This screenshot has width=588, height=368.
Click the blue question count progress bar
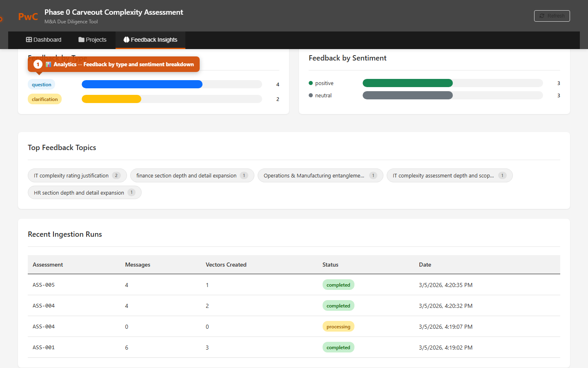(142, 84)
